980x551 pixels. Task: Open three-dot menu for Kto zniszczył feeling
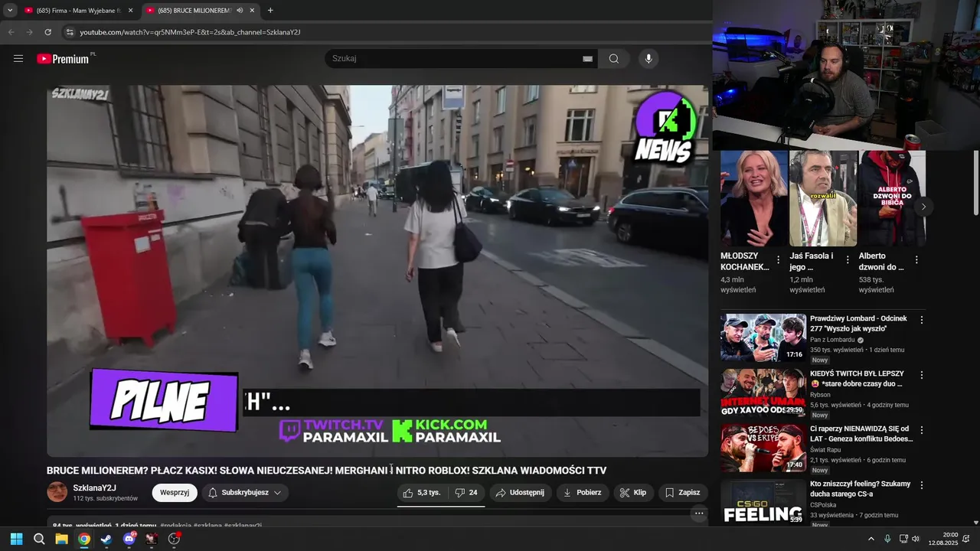(922, 485)
